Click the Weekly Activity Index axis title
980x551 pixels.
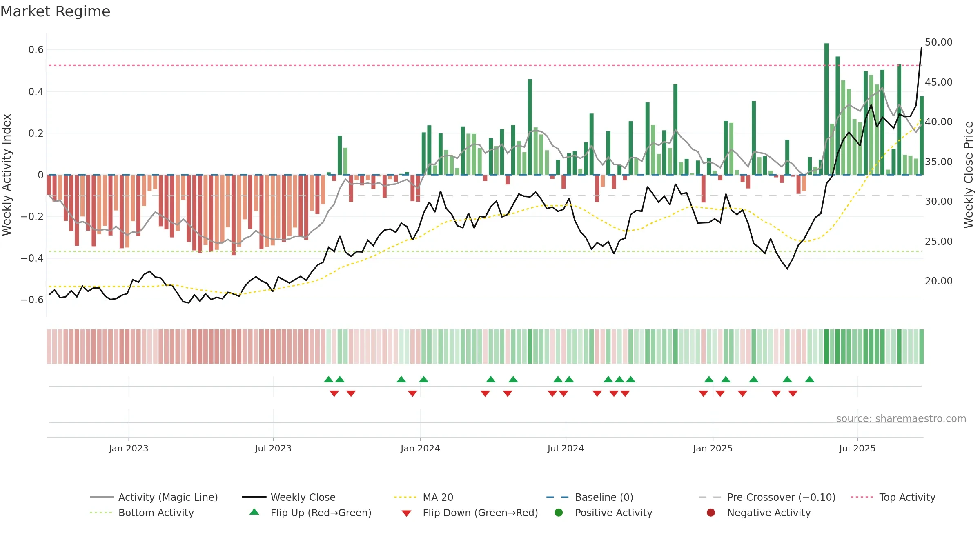(x=7, y=175)
